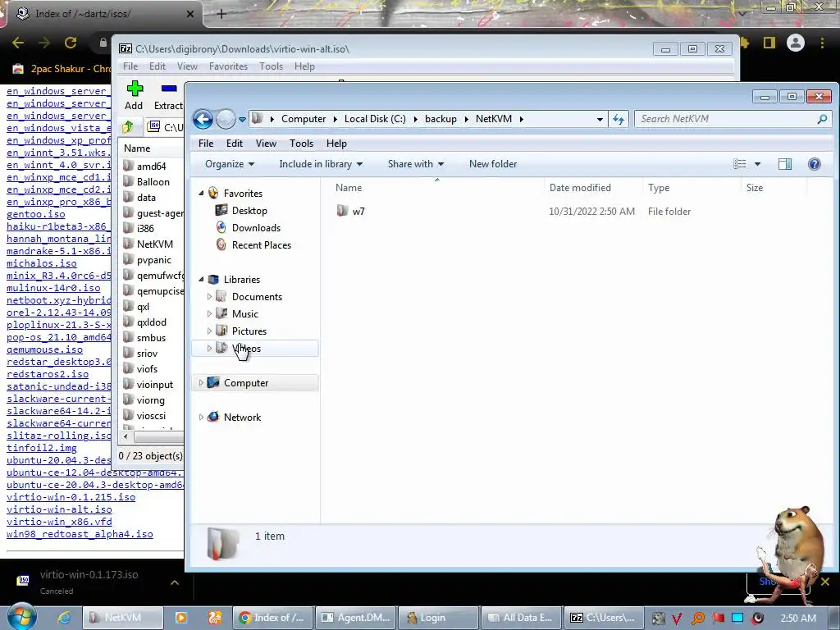Open Internet Explorer from taskbar
The image size is (840, 630).
pyautogui.click(x=64, y=618)
